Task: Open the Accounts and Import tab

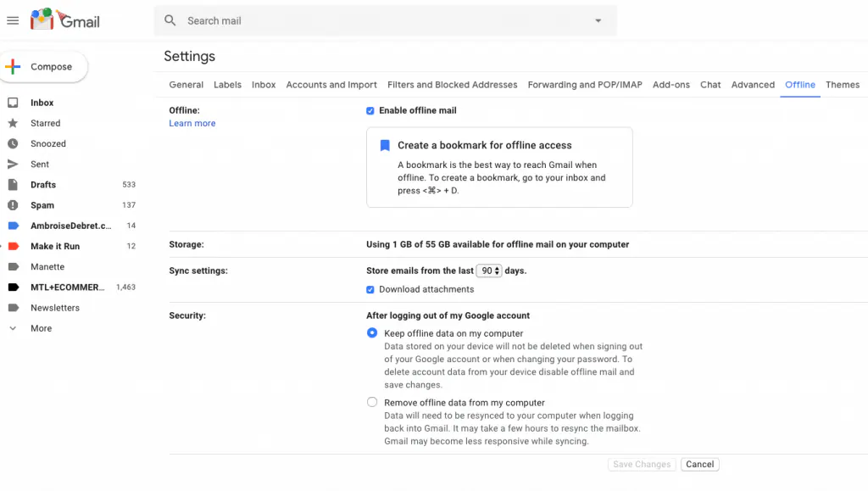Action: (331, 85)
